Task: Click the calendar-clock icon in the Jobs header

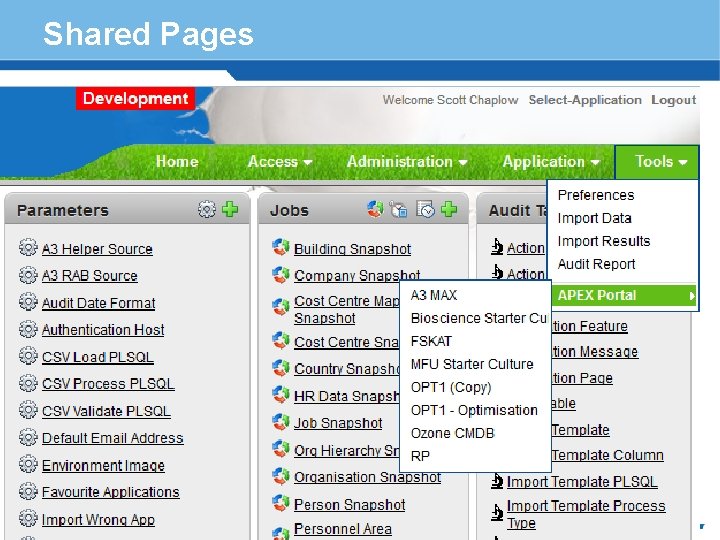Action: (425, 209)
